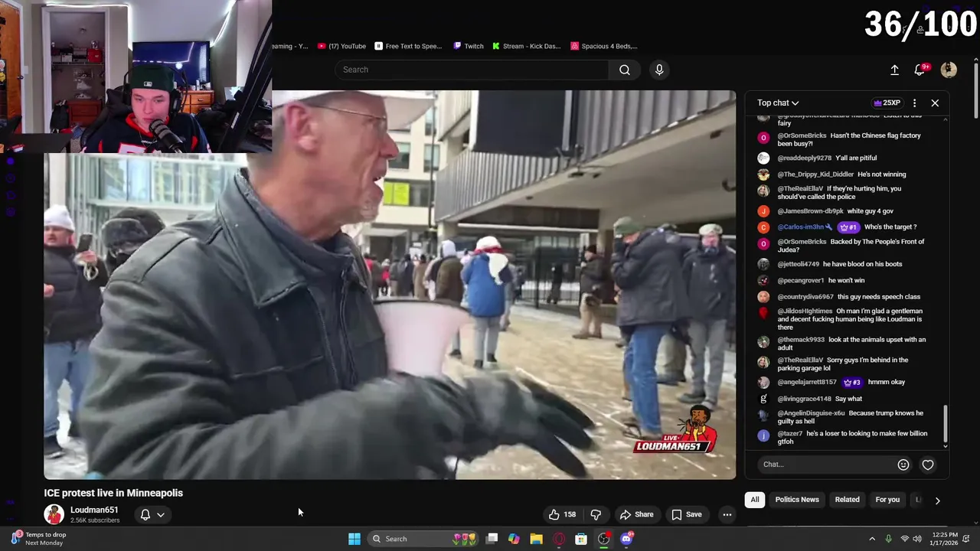Image resolution: width=980 pixels, height=551 pixels.
Task: Select the Politics News chip
Action: [x=797, y=500]
